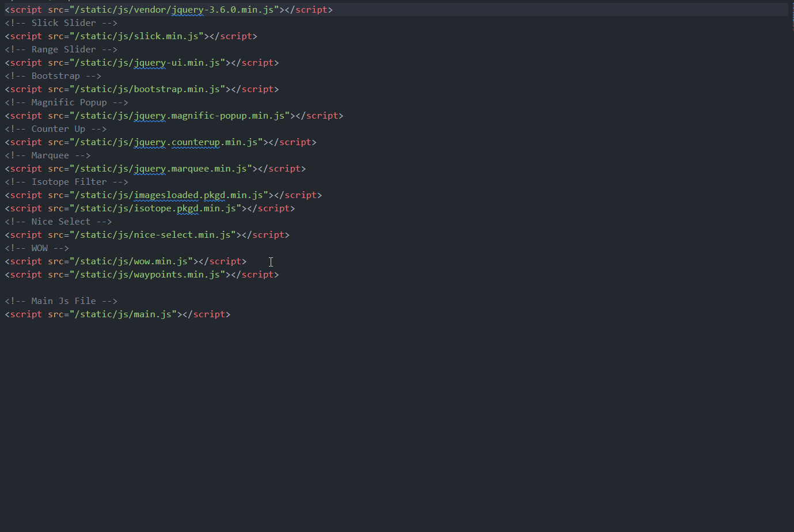Click the Bootstrap comment line
Viewport: 794px width, 532px height.
(53, 76)
